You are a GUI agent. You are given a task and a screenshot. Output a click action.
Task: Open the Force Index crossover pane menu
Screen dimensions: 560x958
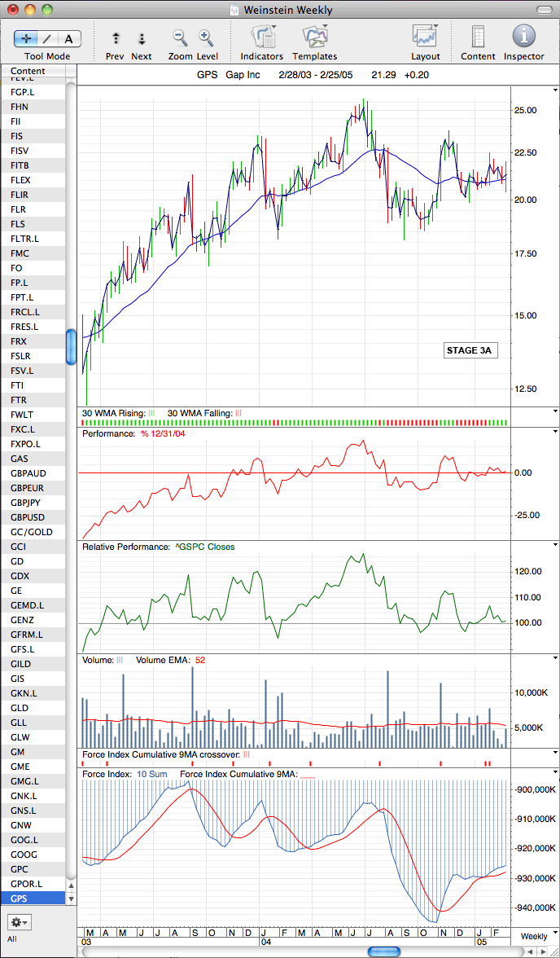(x=555, y=753)
